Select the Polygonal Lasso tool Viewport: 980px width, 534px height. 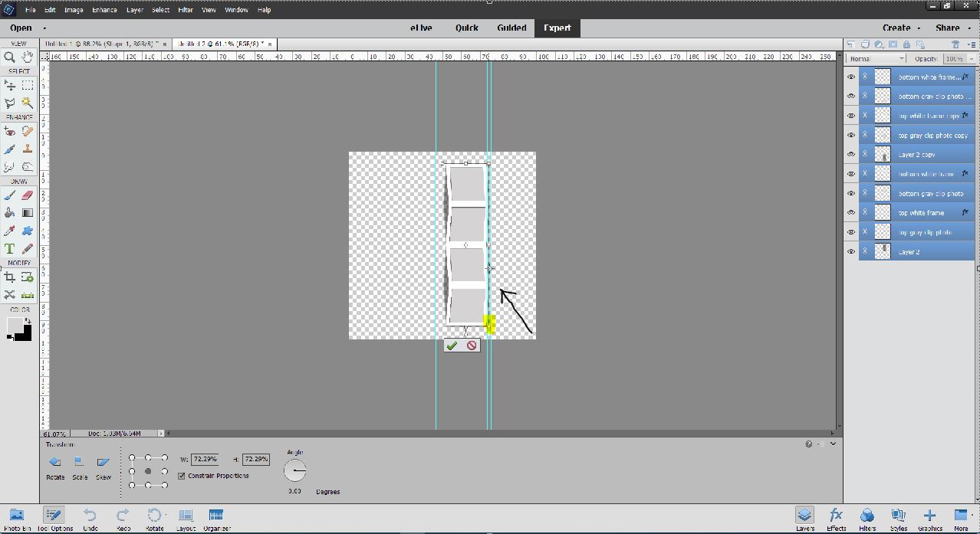point(10,103)
